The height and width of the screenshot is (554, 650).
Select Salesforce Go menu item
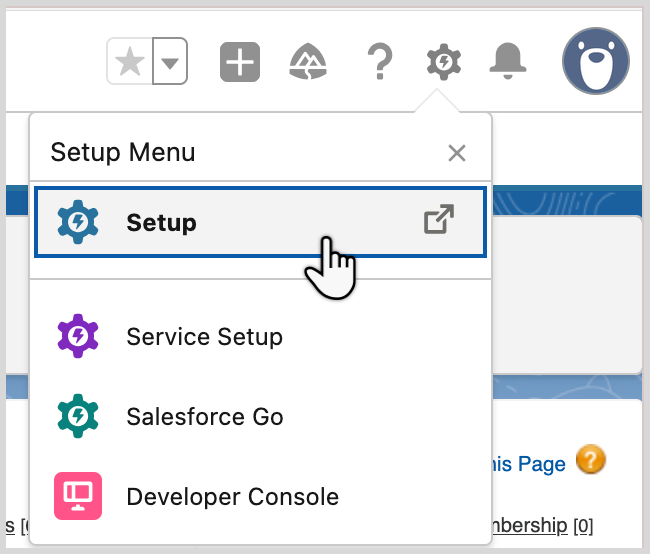(x=260, y=416)
